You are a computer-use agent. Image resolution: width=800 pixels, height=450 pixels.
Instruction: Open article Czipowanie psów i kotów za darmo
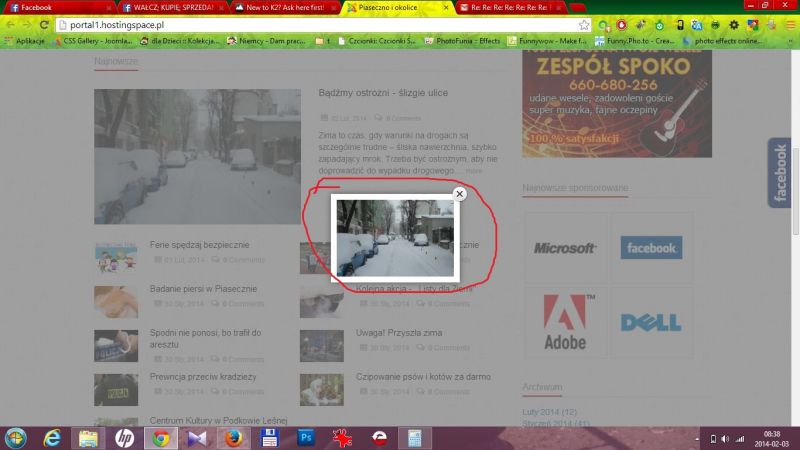tap(423, 377)
